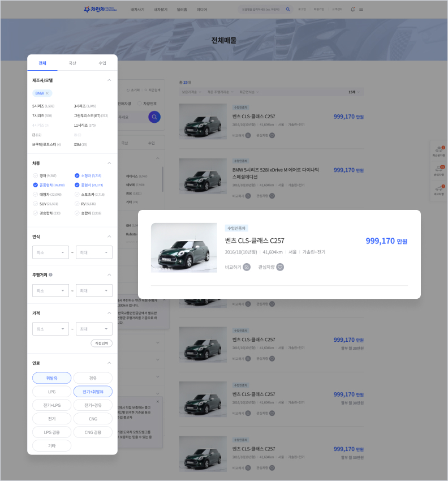Open the 미디어 menu
The height and width of the screenshot is (481, 448).
click(x=202, y=10)
